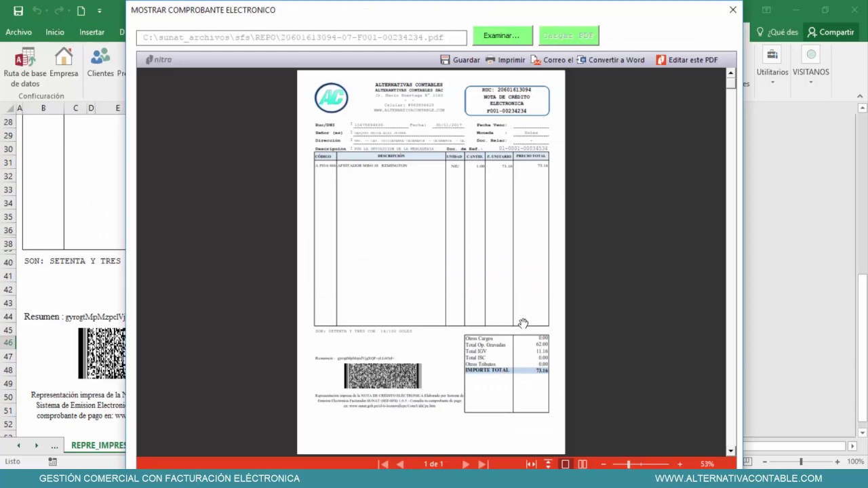Click the New document icon in Excel toolbar
The width and height of the screenshot is (868, 488).
81,11
